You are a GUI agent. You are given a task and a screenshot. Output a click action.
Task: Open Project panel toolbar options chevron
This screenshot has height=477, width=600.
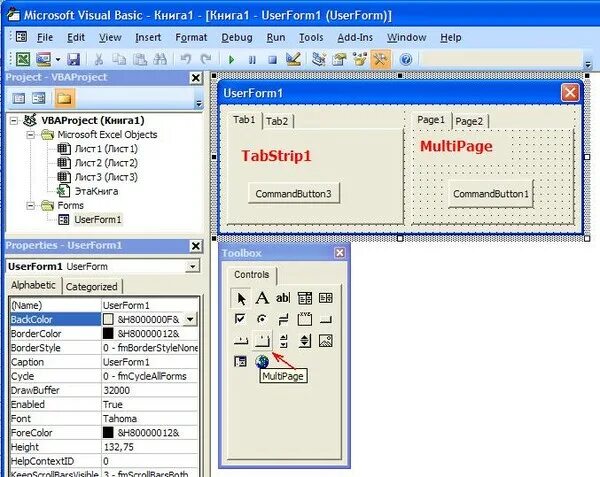tap(198, 103)
